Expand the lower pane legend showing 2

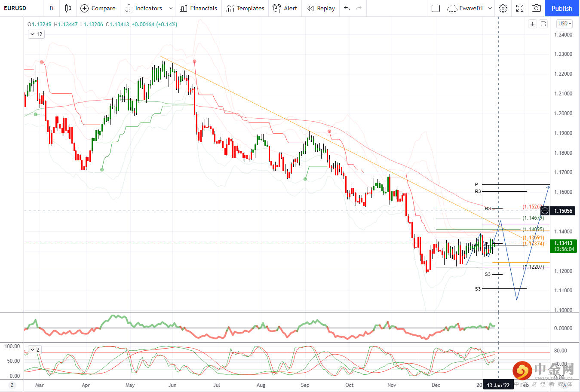coord(34,349)
